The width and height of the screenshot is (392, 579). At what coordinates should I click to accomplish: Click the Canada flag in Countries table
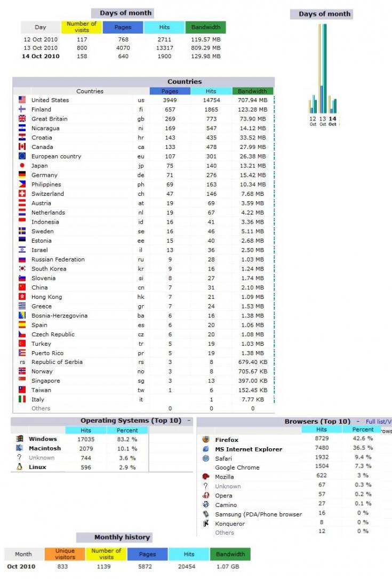(x=22, y=147)
